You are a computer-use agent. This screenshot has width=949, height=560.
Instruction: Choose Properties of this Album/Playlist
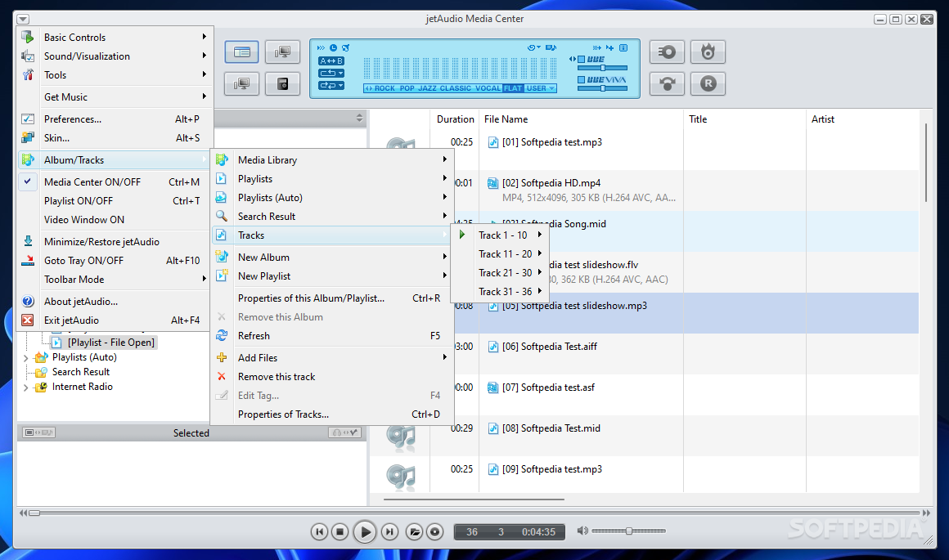pyautogui.click(x=332, y=298)
